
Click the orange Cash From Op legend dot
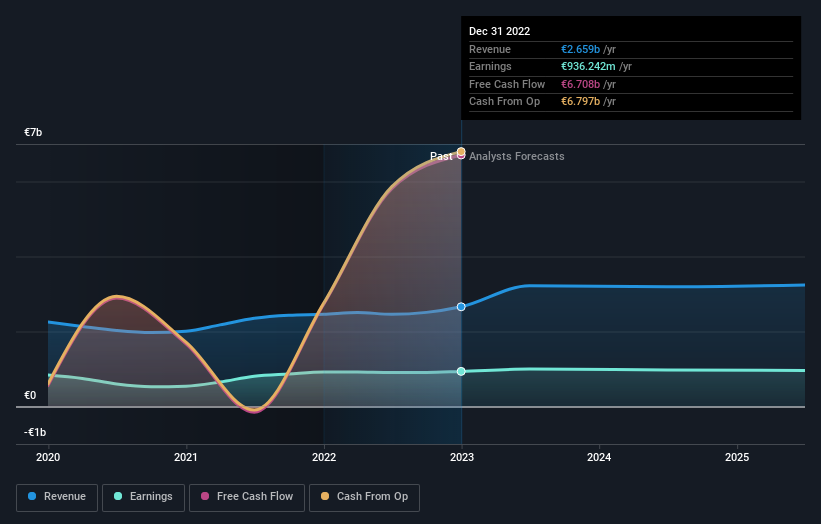pos(325,496)
